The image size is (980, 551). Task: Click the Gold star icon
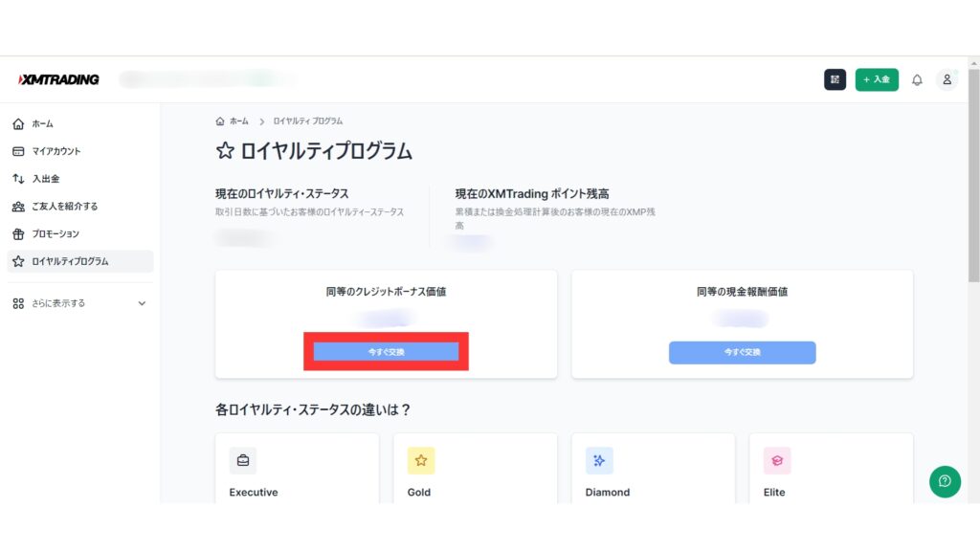(421, 460)
